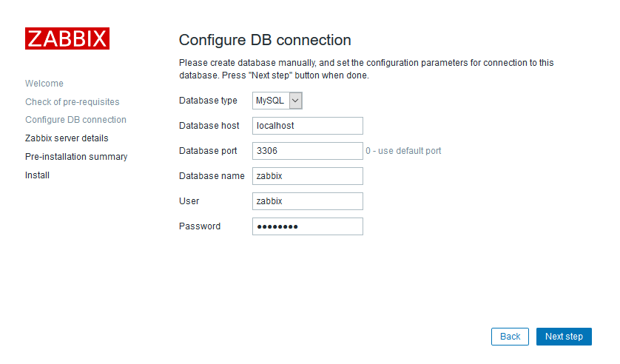Click Configure DB connection sidebar item

point(75,120)
